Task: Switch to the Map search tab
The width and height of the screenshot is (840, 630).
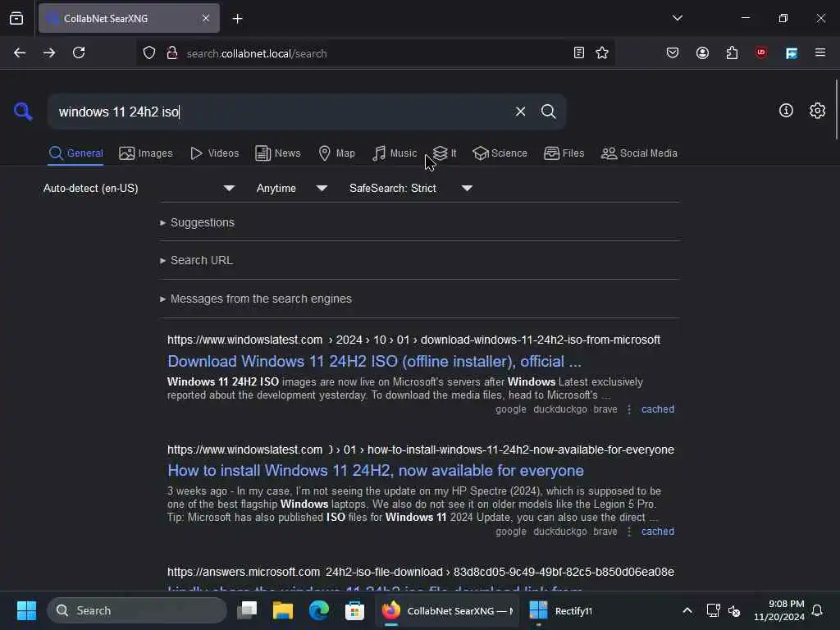Action: (336, 153)
